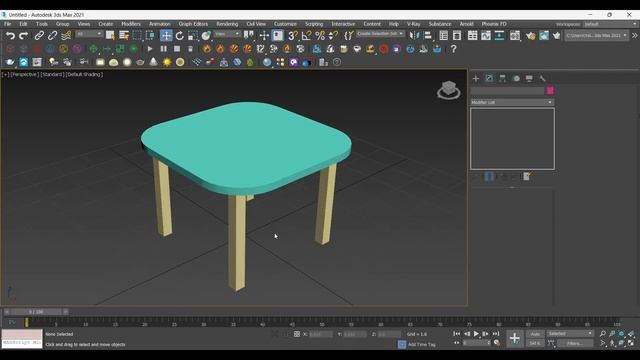
Task: Open the Default Shading viewport menu
Action: click(84, 75)
